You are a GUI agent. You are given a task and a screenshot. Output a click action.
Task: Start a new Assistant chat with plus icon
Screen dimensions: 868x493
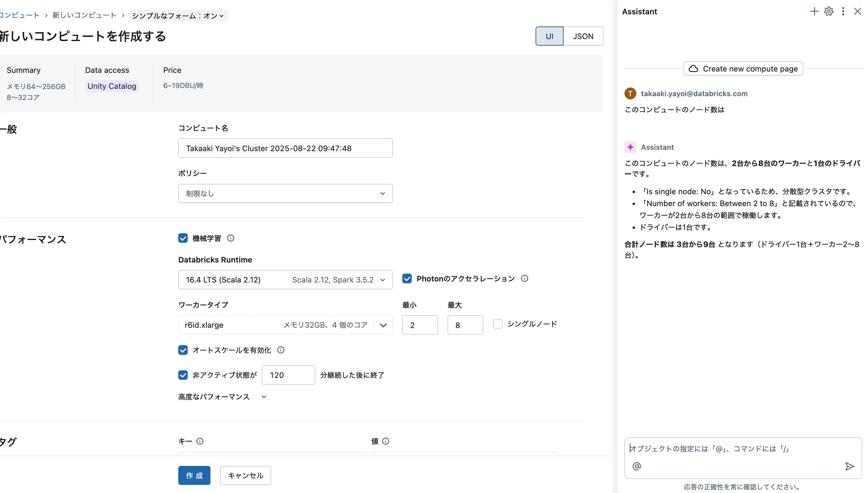(x=814, y=11)
